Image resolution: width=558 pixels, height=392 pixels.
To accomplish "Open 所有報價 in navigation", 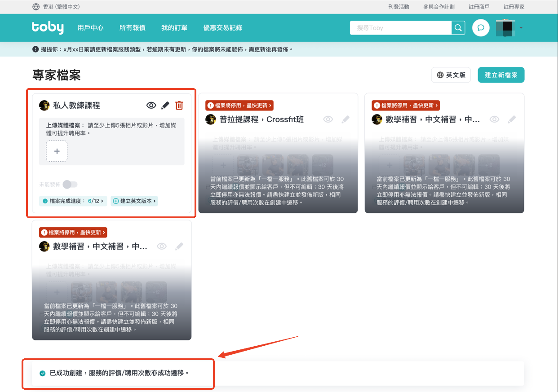I will [x=133, y=28].
